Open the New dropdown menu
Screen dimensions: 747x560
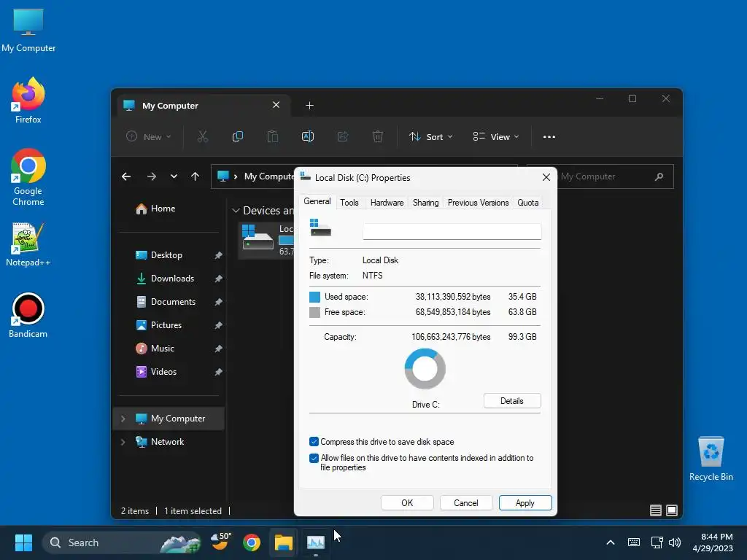pos(148,136)
